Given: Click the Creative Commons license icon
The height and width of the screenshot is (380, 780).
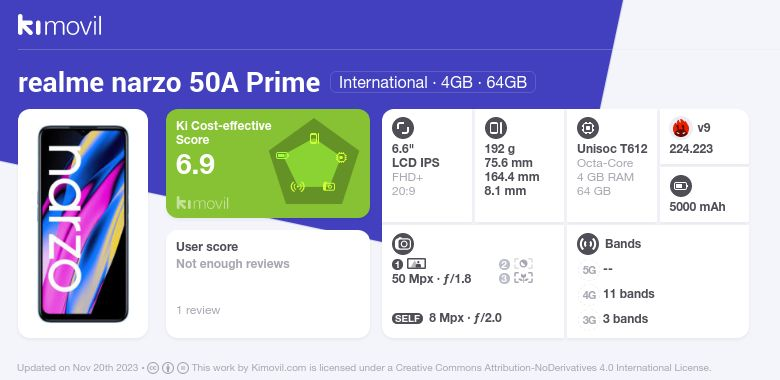Looking at the screenshot, I should pos(153,368).
